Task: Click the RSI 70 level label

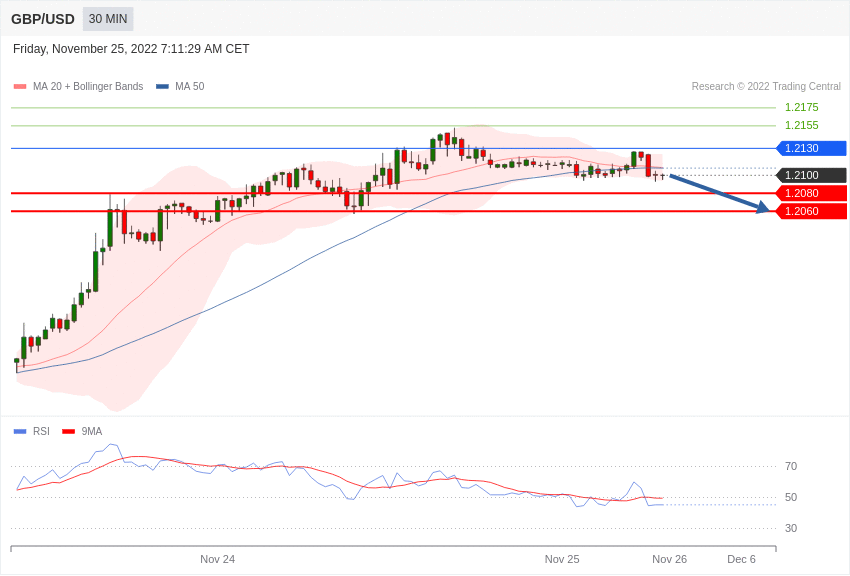Action: tap(791, 466)
